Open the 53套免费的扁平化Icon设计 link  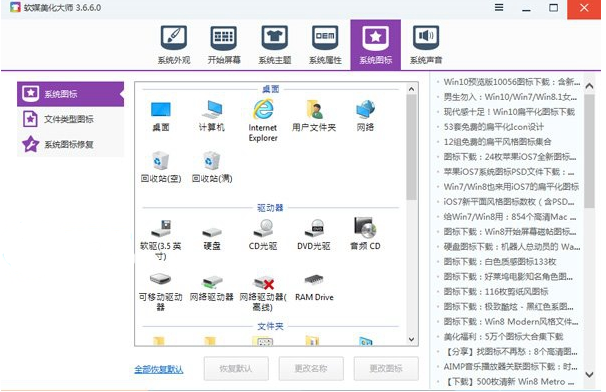[494, 127]
